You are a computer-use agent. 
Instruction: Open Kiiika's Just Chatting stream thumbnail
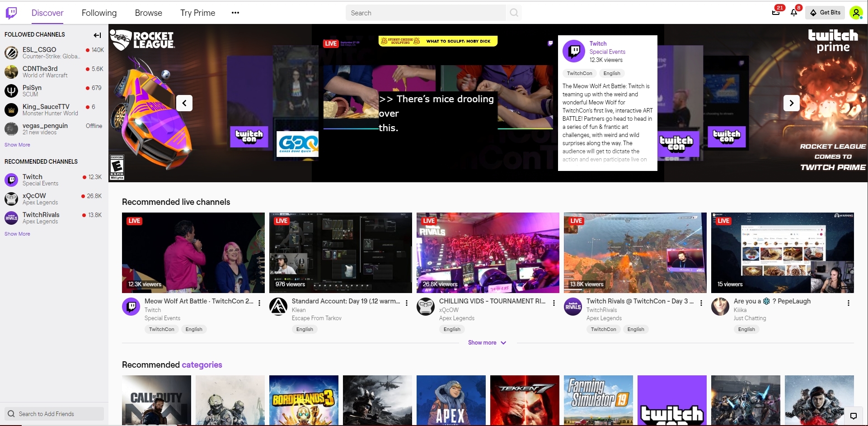[x=783, y=253]
